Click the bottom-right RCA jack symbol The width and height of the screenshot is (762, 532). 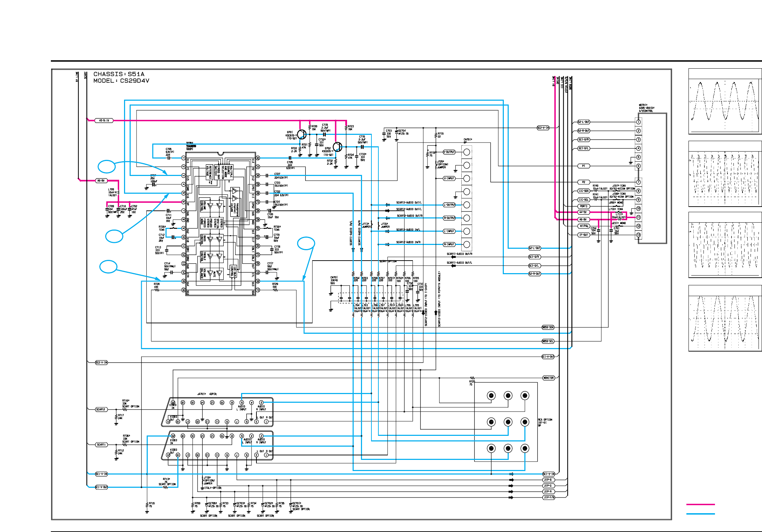coord(525,448)
